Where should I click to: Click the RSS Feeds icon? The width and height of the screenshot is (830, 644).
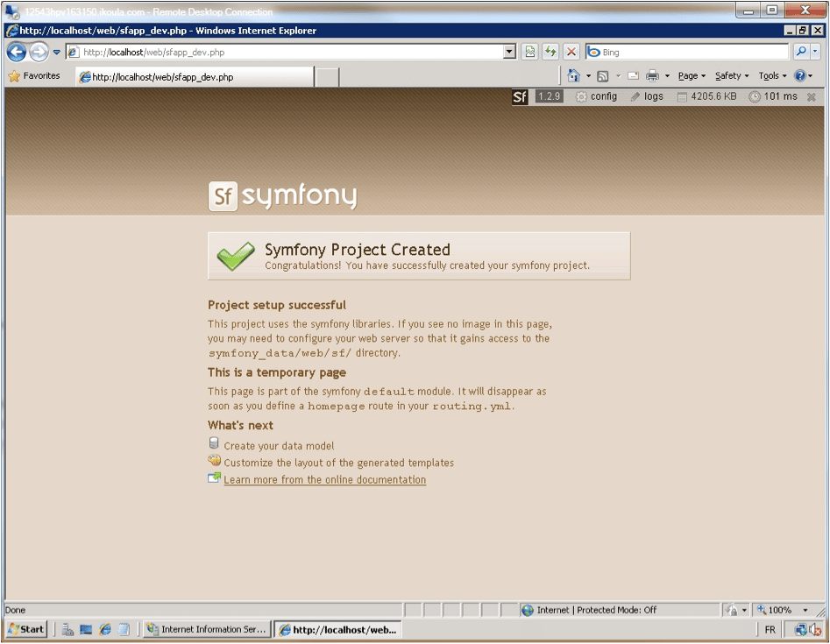[x=602, y=76]
